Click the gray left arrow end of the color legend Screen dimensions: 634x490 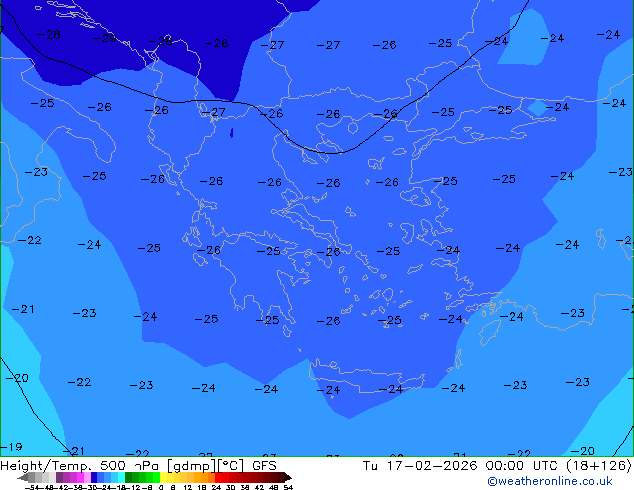coord(23,477)
